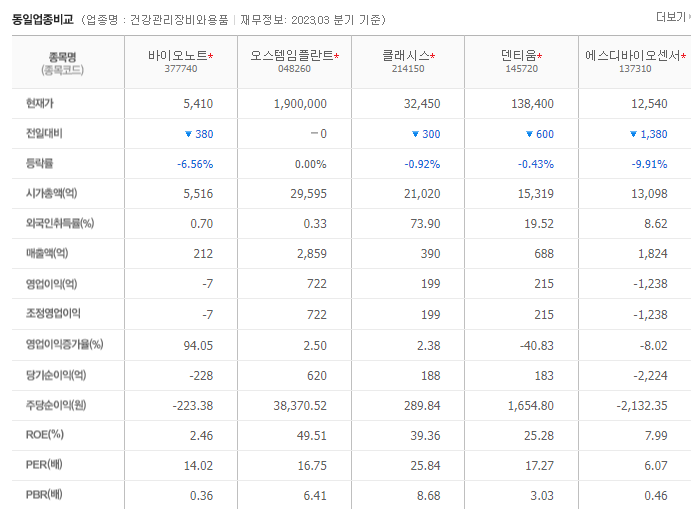Select the 시가총액(억) row label

[52, 193]
